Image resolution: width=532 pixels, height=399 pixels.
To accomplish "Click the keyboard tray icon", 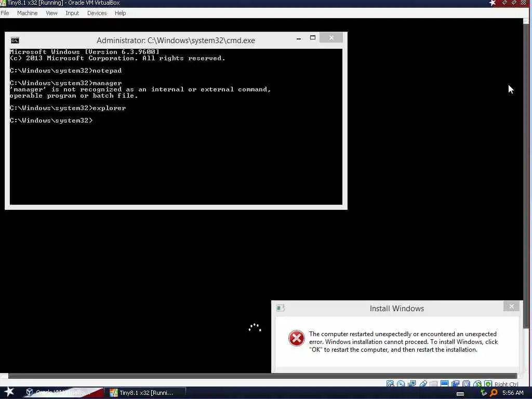I will [x=460, y=394].
